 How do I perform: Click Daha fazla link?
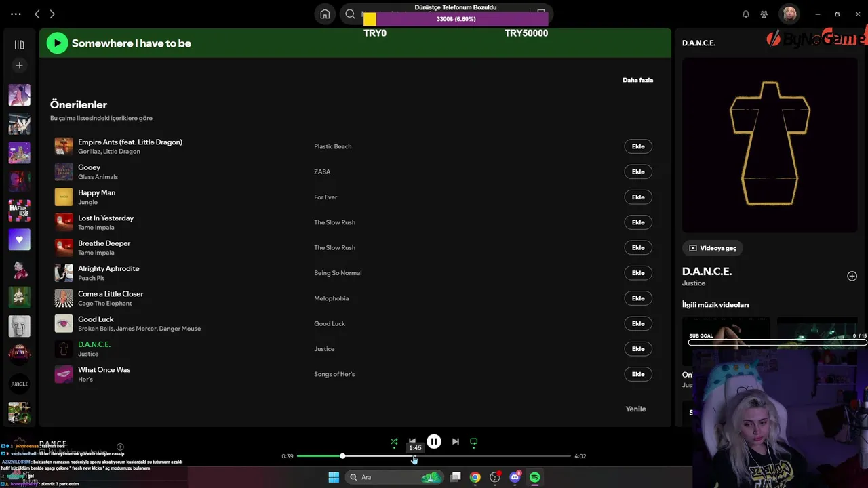(x=637, y=80)
